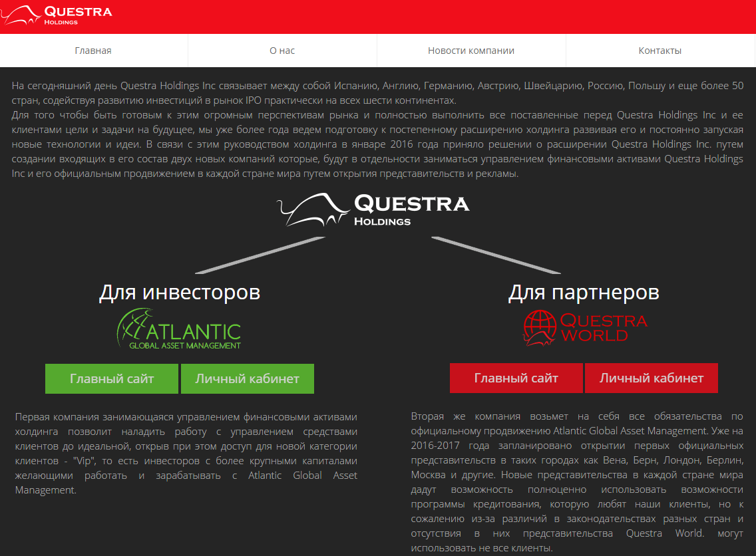
Task: Open the green Главный сайт button
Action: (x=112, y=378)
